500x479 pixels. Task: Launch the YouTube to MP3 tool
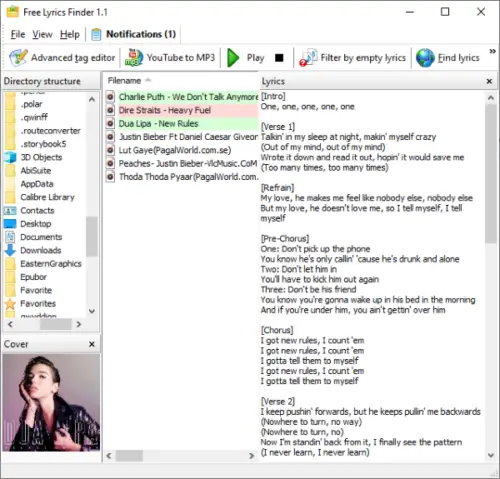[x=170, y=58]
